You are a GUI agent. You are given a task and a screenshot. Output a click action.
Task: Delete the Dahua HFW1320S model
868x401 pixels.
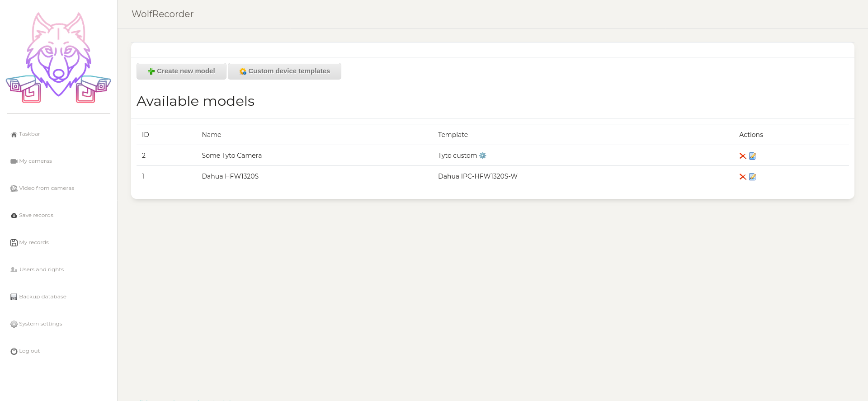point(742,177)
